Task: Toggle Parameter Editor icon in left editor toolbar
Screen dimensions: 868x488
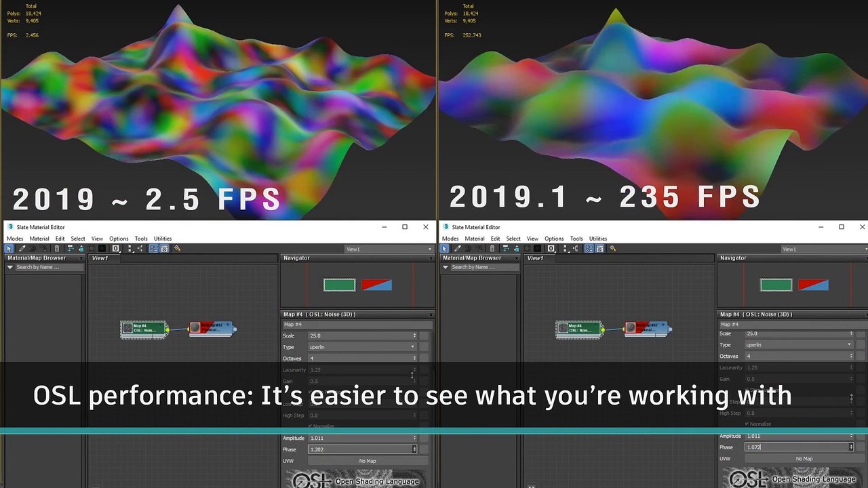Action: point(164,249)
